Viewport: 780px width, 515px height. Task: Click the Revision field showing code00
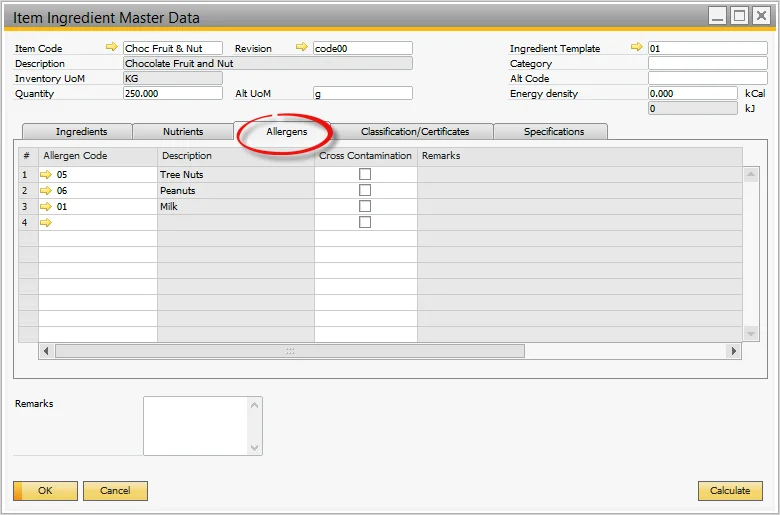click(x=363, y=48)
